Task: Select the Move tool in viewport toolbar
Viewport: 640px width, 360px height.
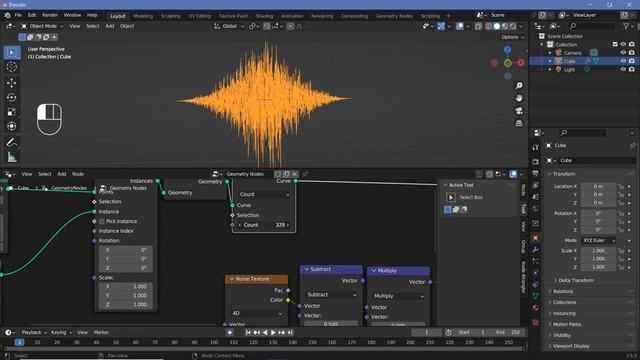Action: click(11, 83)
